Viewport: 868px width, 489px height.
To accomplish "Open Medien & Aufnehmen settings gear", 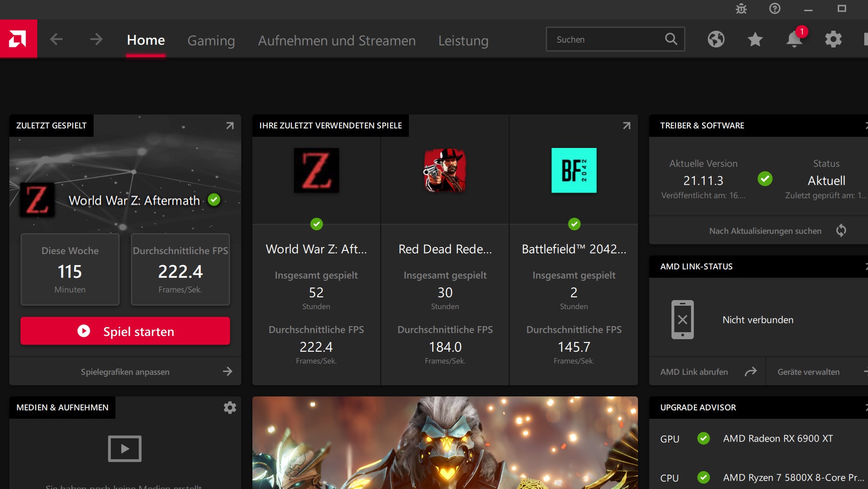I will pyautogui.click(x=230, y=408).
